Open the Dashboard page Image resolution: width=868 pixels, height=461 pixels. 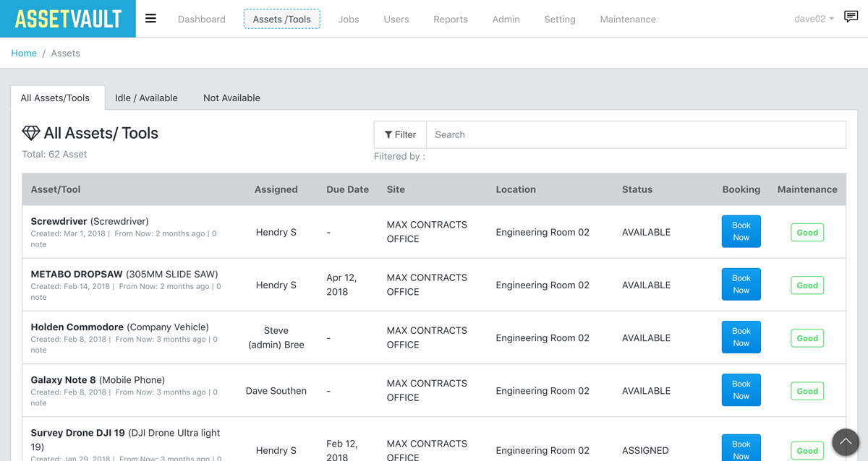tap(201, 20)
